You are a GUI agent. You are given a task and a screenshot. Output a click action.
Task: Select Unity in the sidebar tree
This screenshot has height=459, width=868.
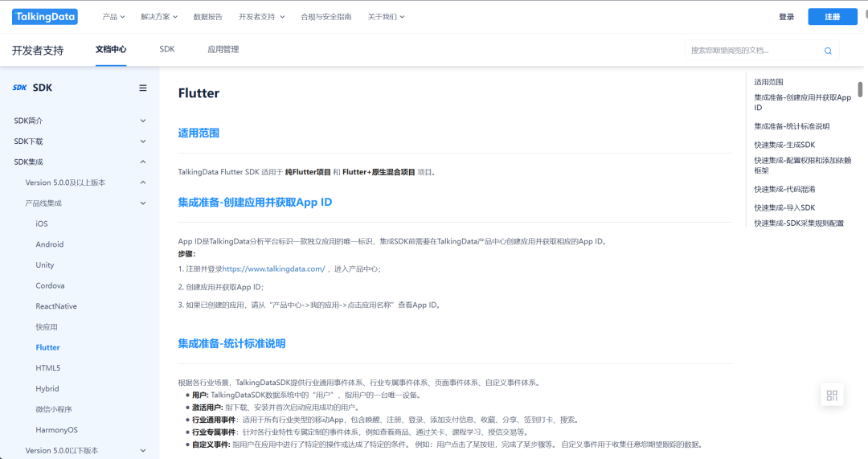click(45, 264)
